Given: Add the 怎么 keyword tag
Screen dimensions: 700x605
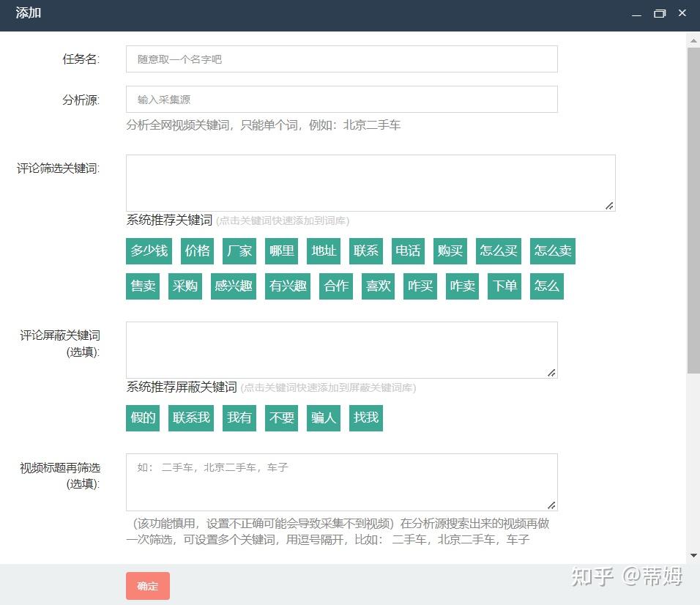Looking at the screenshot, I should point(547,286).
